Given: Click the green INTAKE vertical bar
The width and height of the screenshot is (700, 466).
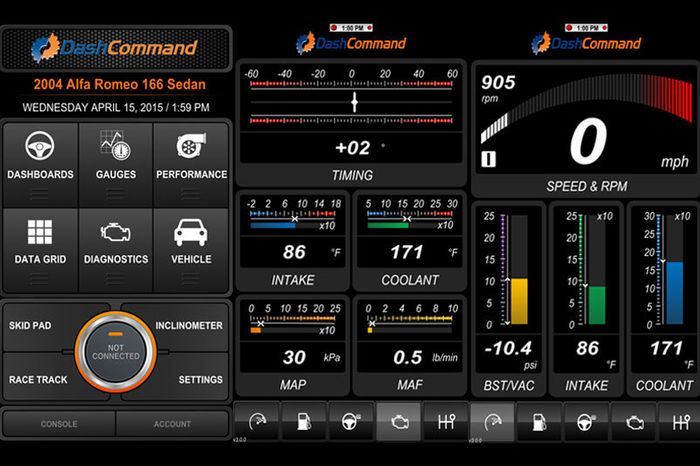Looking at the screenshot, I should pos(597,305).
